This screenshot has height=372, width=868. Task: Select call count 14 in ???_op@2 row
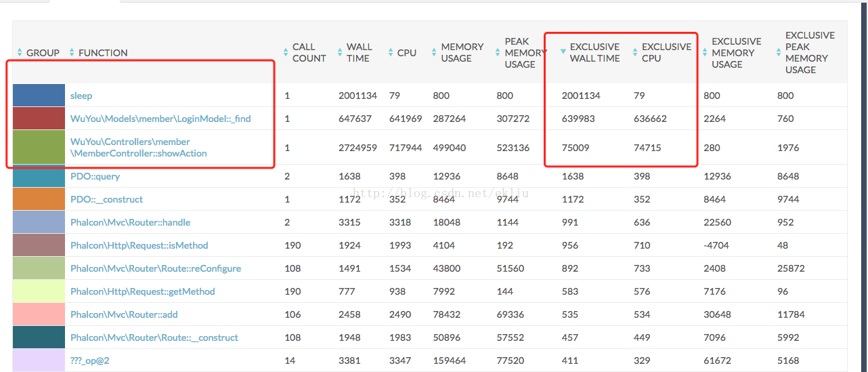[290, 360]
